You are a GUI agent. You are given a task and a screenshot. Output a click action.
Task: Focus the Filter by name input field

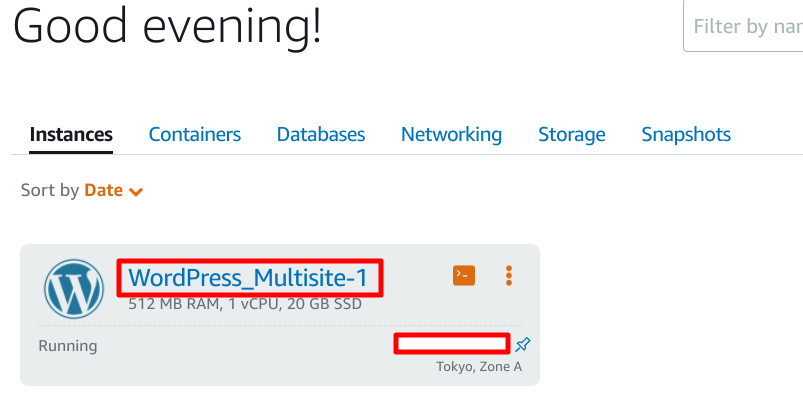[743, 26]
